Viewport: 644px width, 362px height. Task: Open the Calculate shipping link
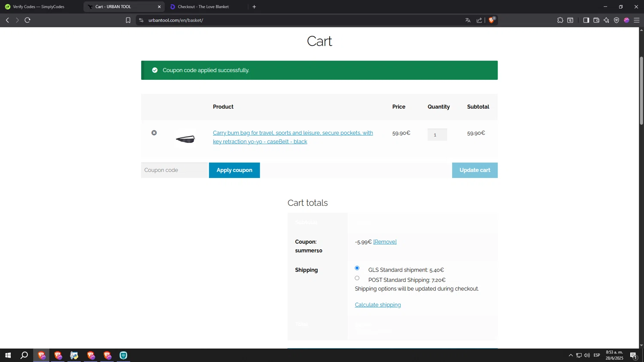378,305
